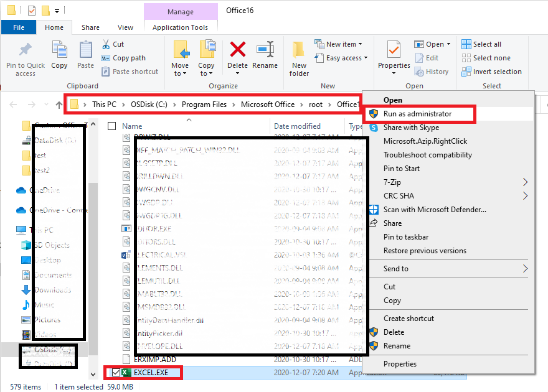
Task: Expand the New item dropdown
Action: [x=360, y=44]
